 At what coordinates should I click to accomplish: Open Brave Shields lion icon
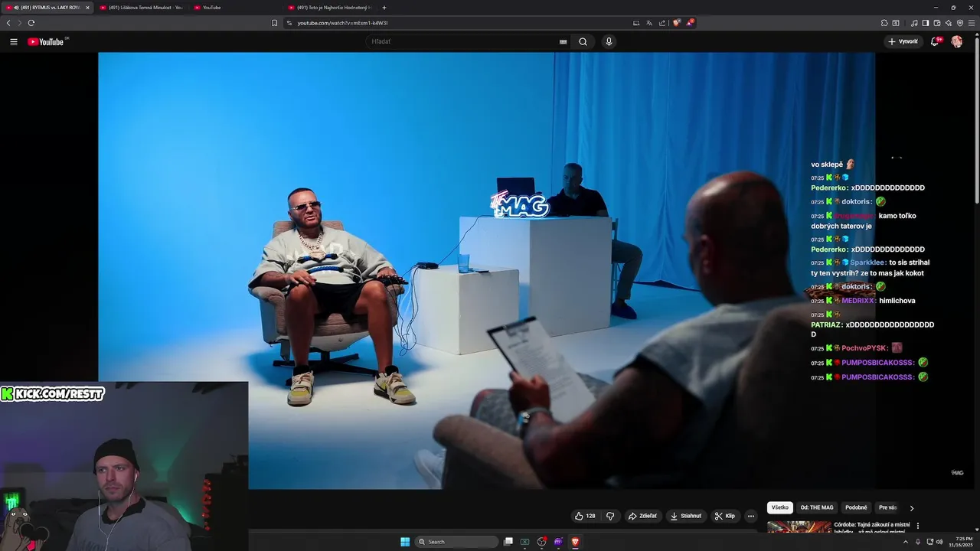(x=676, y=23)
